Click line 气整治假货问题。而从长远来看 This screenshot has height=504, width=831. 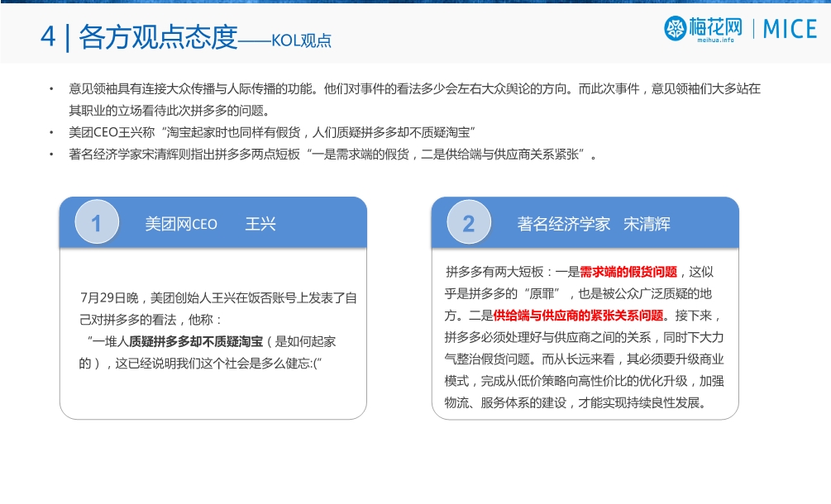click(x=584, y=359)
